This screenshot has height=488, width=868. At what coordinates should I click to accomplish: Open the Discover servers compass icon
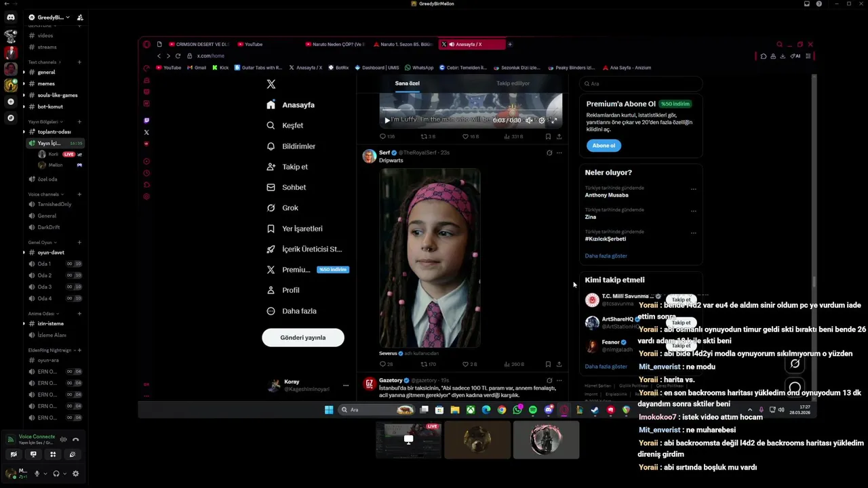(10, 118)
